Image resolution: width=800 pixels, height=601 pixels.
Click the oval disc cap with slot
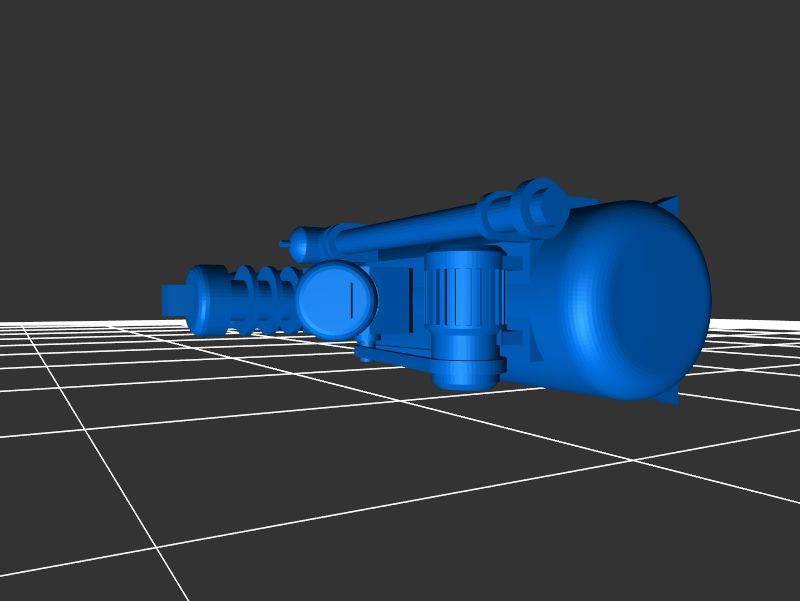pos(335,298)
